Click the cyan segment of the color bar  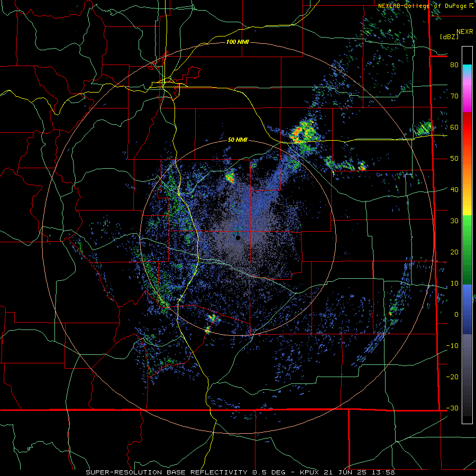pyautogui.click(x=467, y=68)
